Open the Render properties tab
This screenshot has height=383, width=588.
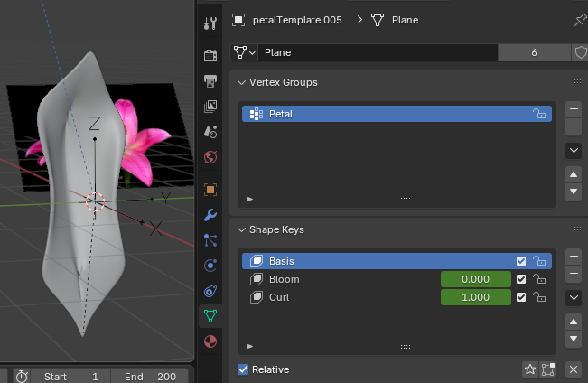coord(210,55)
